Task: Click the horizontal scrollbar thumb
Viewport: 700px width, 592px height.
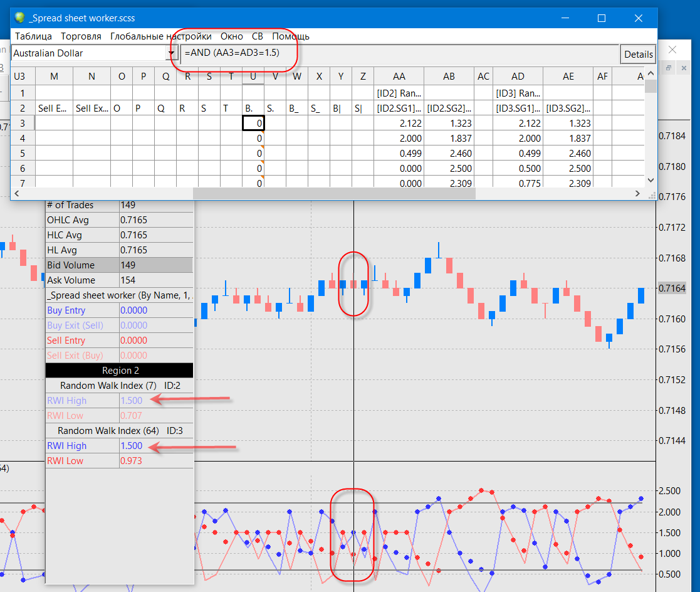Action: pos(334,193)
